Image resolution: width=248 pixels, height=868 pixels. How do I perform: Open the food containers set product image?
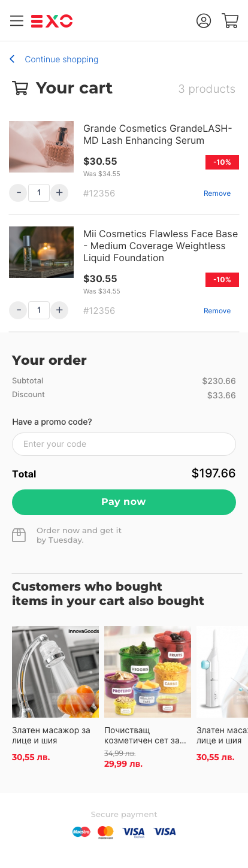pyautogui.click(x=147, y=672)
